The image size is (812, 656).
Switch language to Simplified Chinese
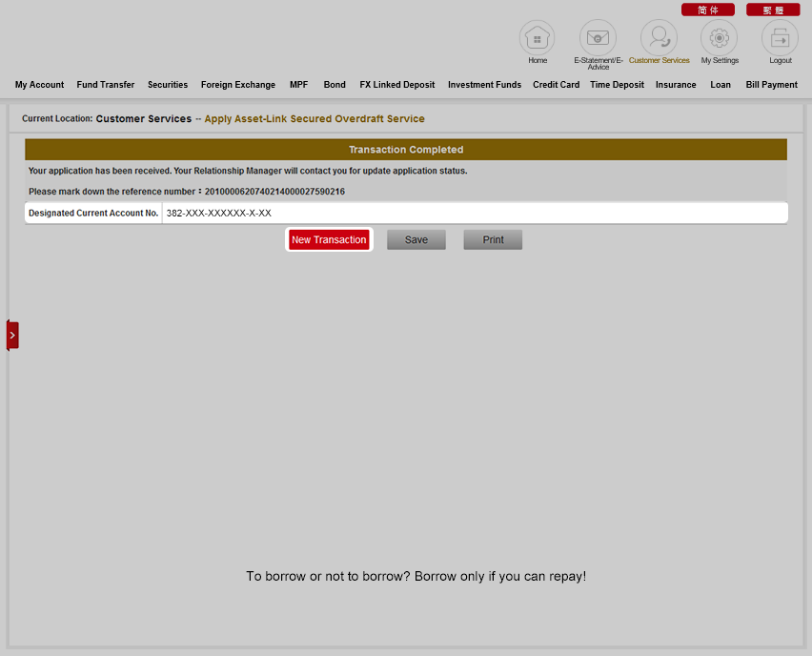pos(707,10)
